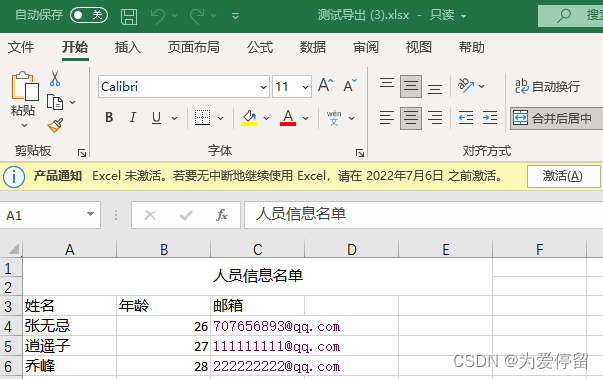Image resolution: width=603 pixels, height=379 pixels.
Task: Toggle Italic formatting
Action: [x=133, y=117]
